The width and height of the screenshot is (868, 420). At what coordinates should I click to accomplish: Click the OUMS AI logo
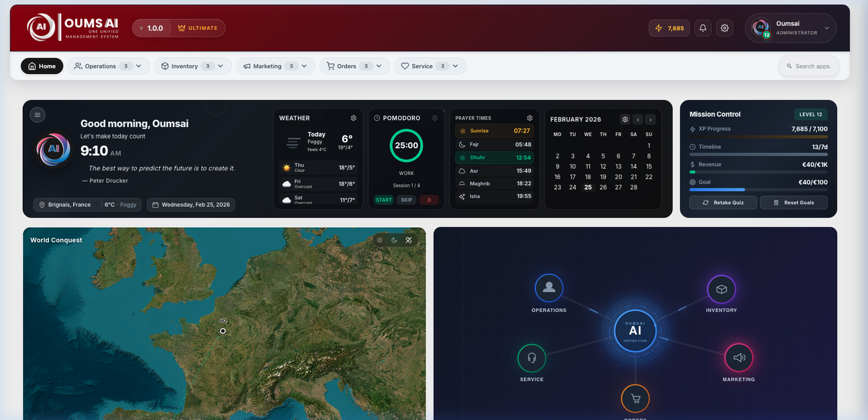(x=73, y=28)
